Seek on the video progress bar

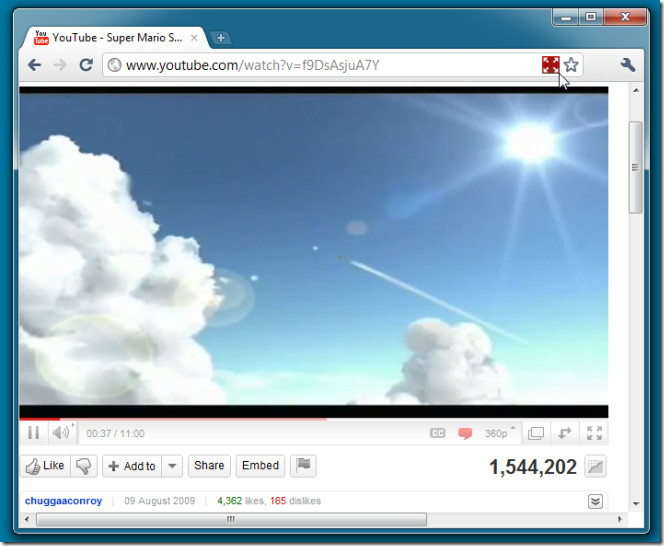(313, 419)
